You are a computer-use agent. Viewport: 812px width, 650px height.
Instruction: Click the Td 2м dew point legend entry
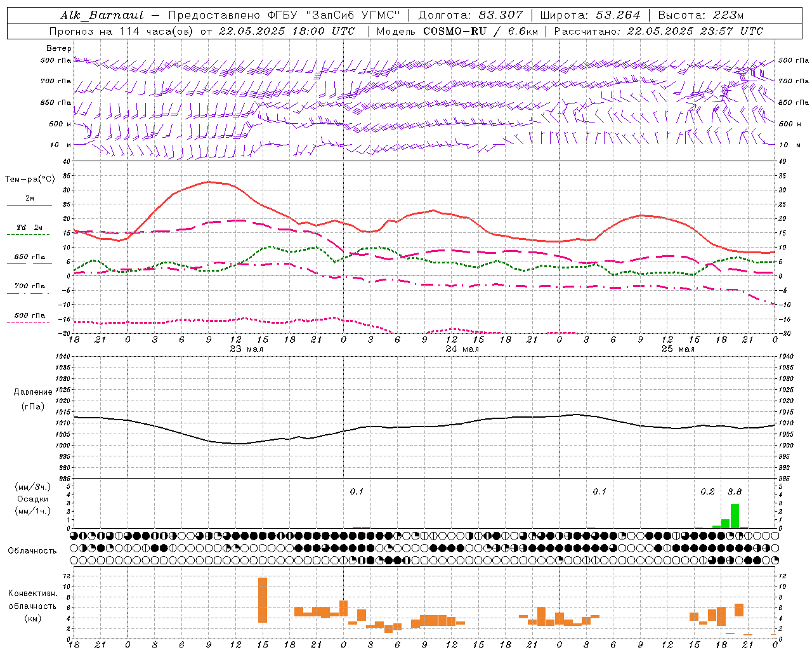coord(30,227)
